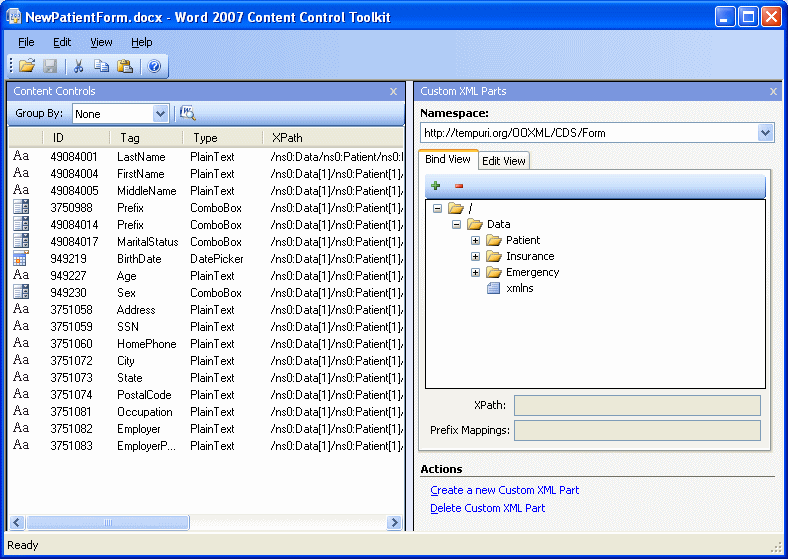Select the PostalCode row
This screenshot has height=559, width=788.
point(206,395)
